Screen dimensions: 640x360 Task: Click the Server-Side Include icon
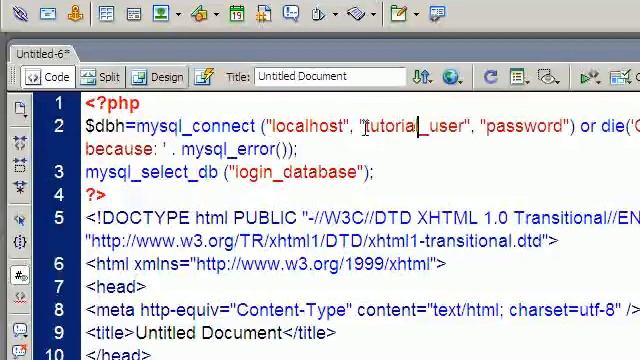click(x=264, y=13)
